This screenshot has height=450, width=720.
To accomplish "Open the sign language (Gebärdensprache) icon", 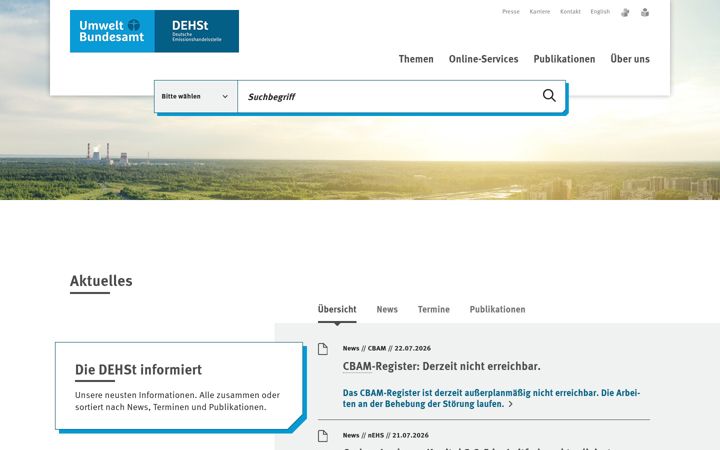I will point(625,12).
